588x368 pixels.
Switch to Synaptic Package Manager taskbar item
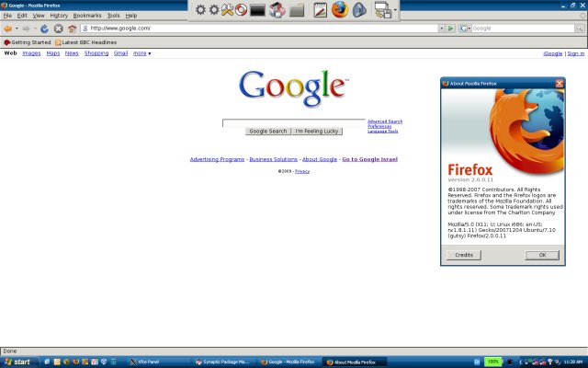[223, 362]
